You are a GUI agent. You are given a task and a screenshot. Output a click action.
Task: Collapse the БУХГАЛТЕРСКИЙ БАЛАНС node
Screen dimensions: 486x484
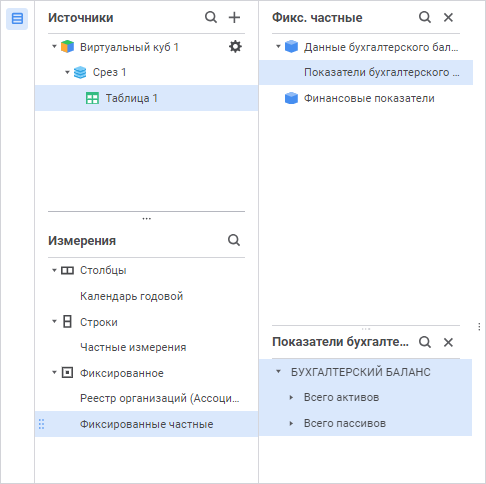pos(278,372)
